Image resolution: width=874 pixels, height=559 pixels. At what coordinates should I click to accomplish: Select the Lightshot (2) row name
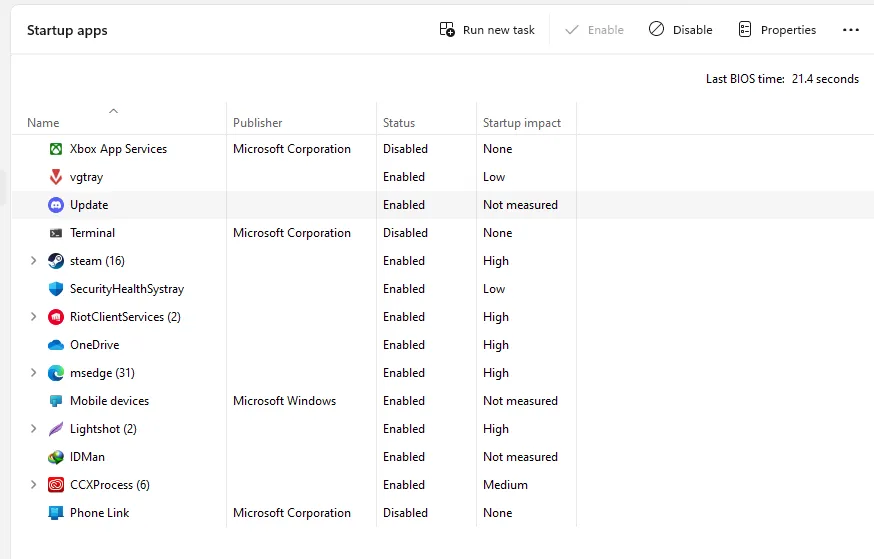click(103, 429)
